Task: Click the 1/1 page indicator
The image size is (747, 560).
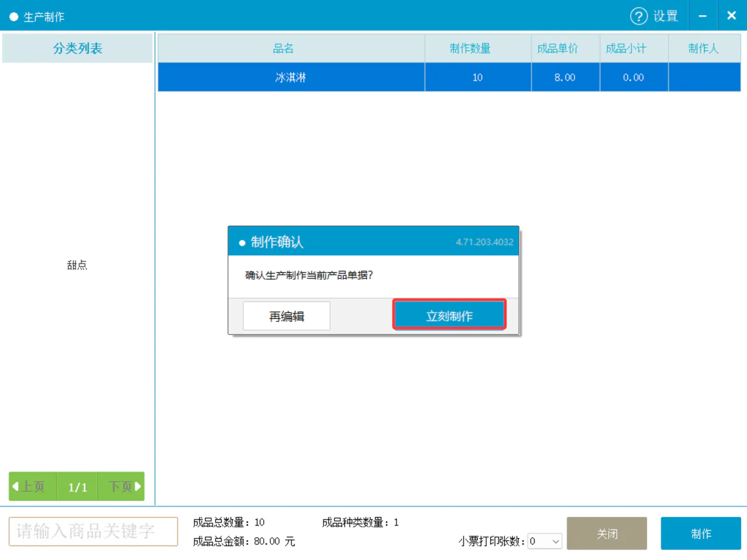Action: tap(77, 487)
